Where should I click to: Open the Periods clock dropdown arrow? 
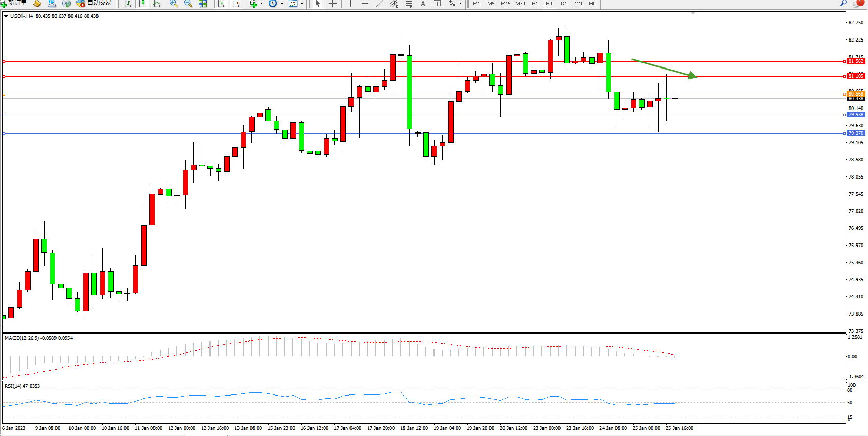click(282, 4)
